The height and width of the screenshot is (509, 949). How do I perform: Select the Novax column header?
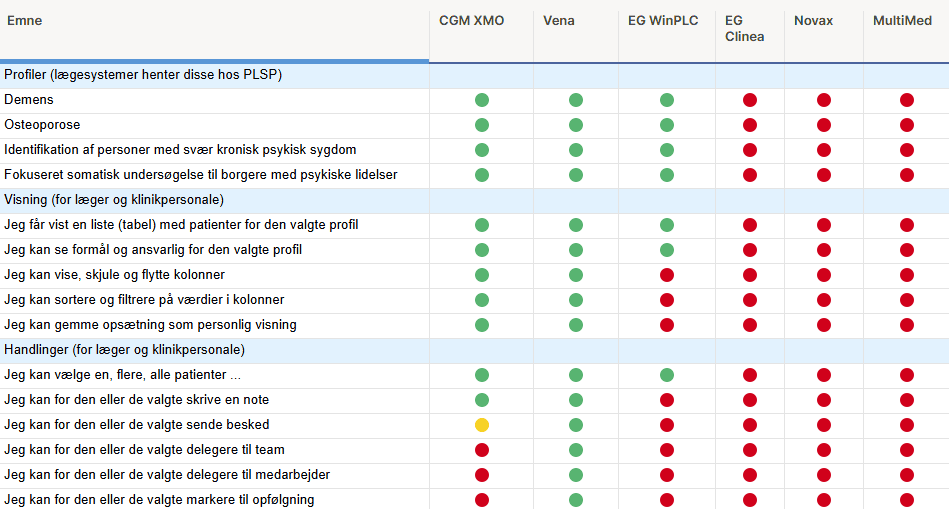point(813,21)
